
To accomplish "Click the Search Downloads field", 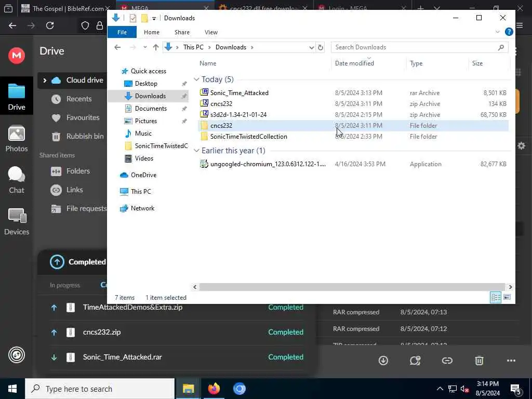I will pos(419,47).
